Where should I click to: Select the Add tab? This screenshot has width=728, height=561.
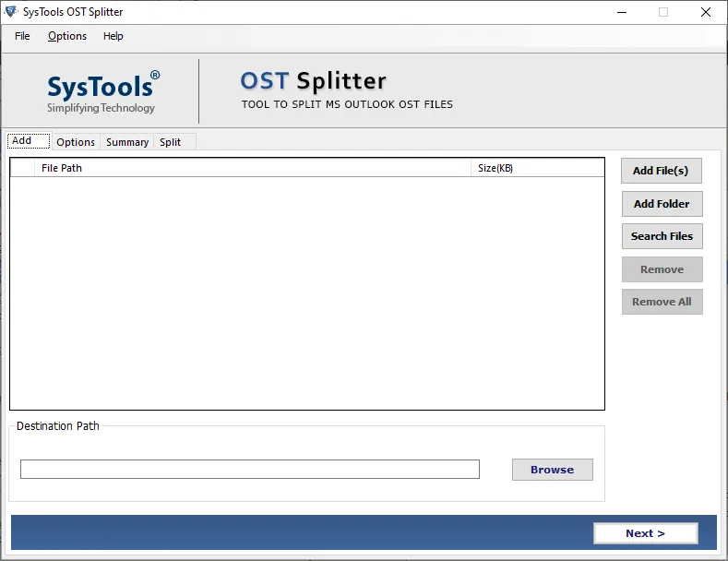coord(29,141)
